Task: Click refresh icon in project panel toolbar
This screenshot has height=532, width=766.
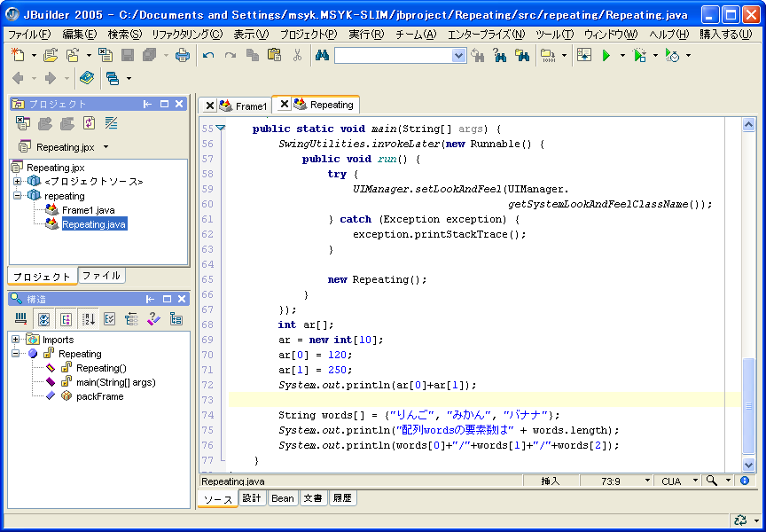Action: click(x=89, y=123)
